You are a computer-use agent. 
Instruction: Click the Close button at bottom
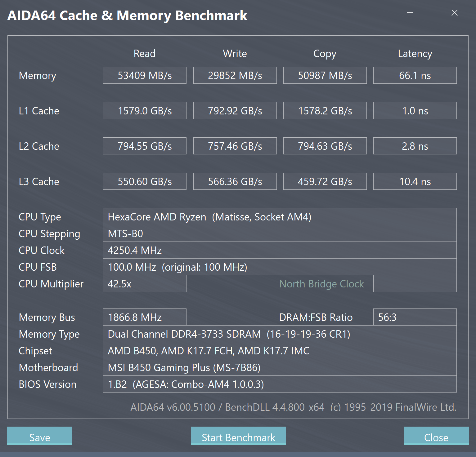436,436
